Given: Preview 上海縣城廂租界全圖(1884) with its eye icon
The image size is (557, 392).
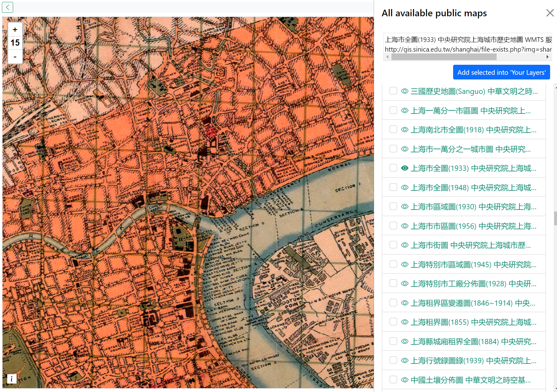Looking at the screenshot, I should 405,341.
